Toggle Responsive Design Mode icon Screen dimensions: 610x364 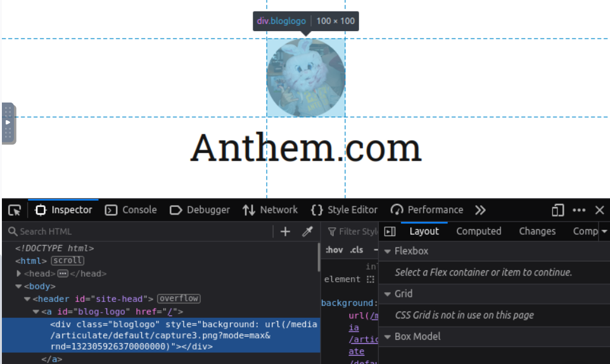pos(557,210)
